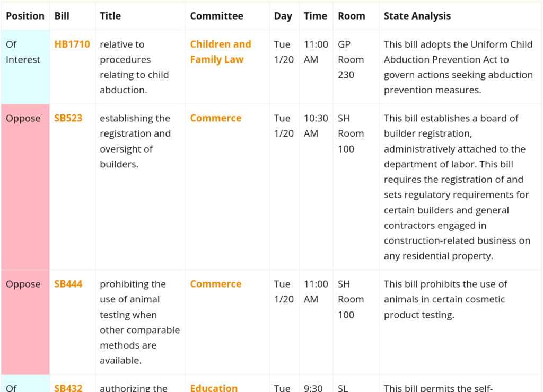Screen dimensions: 543x392
Task: Click the Day column header
Action: 283,16
